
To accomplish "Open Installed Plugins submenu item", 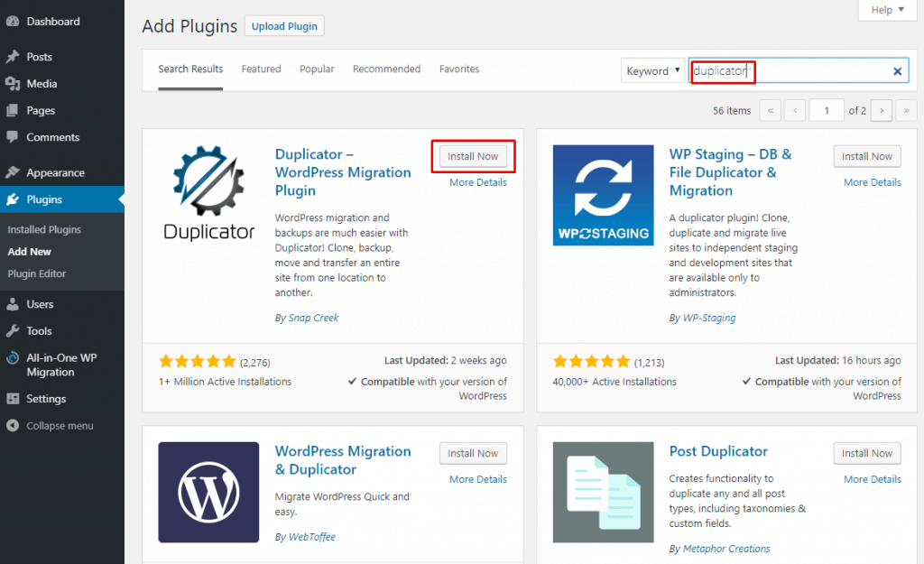I will (44, 229).
